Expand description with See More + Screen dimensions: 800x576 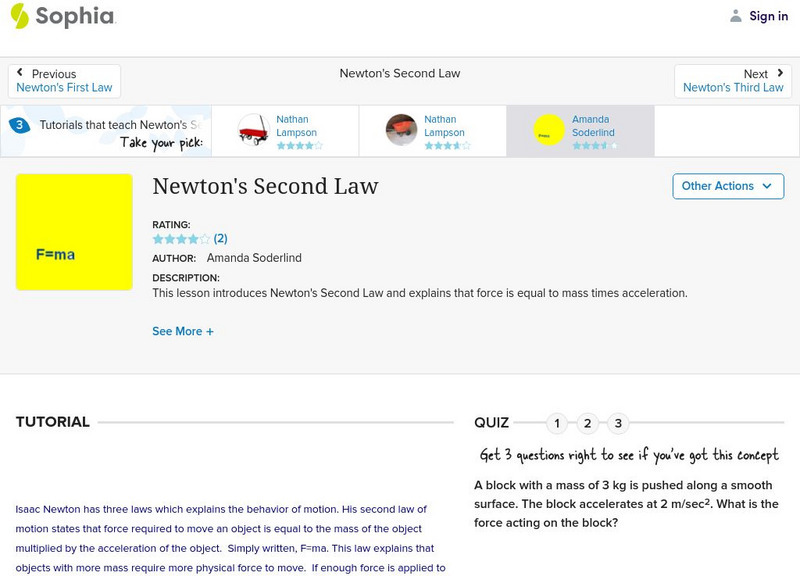pyautogui.click(x=183, y=331)
